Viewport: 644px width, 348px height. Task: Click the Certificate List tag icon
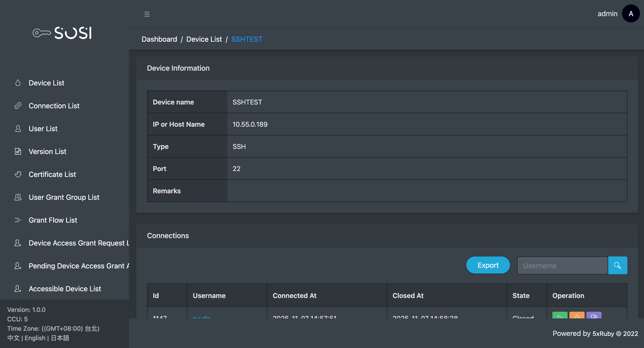(x=18, y=174)
